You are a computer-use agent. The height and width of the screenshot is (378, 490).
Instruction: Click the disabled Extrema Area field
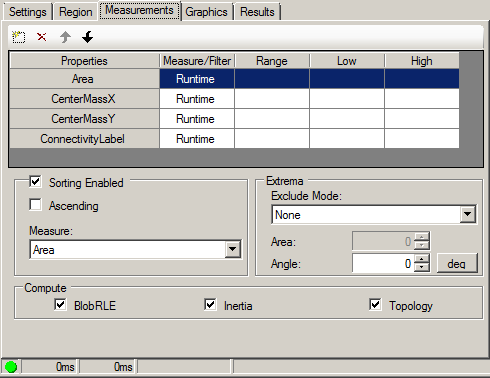tap(383, 241)
